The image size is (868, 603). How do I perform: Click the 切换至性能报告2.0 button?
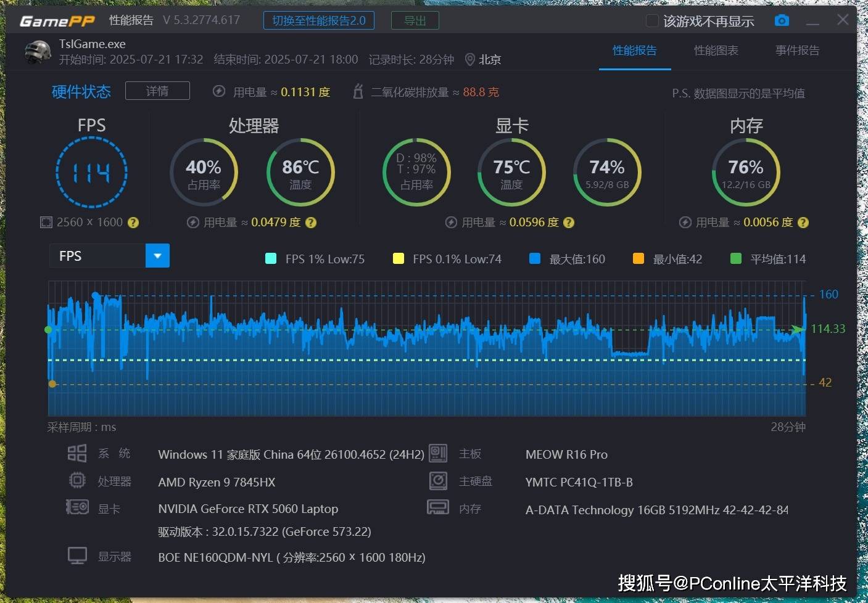(319, 20)
